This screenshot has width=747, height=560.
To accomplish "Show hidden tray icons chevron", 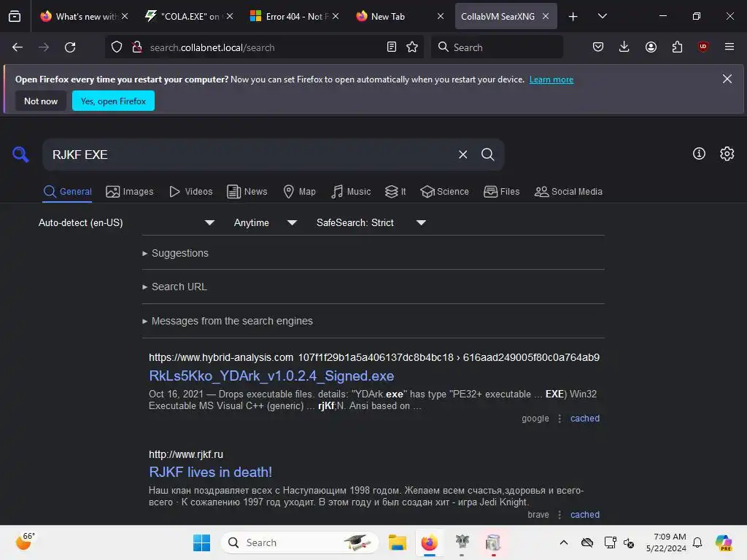I will pyautogui.click(x=564, y=542).
